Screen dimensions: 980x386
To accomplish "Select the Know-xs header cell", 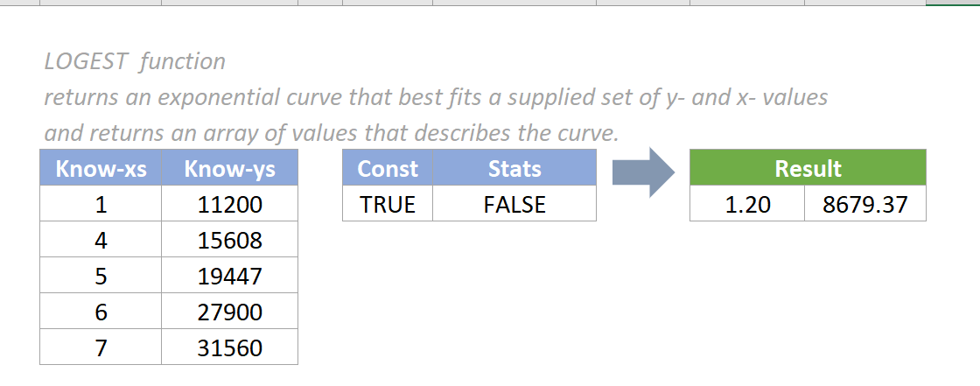I will 101,169.
